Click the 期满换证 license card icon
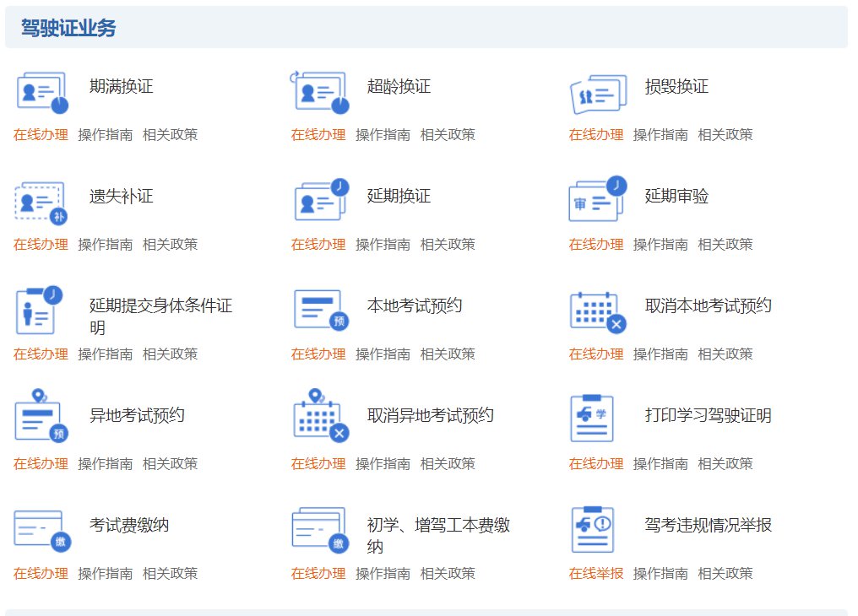858x616 pixels. [x=42, y=92]
